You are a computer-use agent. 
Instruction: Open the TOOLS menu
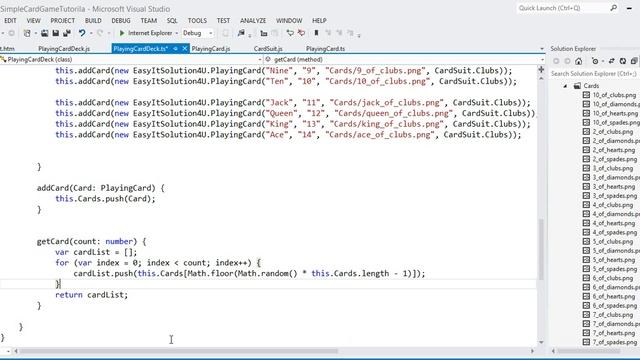[x=197, y=20]
